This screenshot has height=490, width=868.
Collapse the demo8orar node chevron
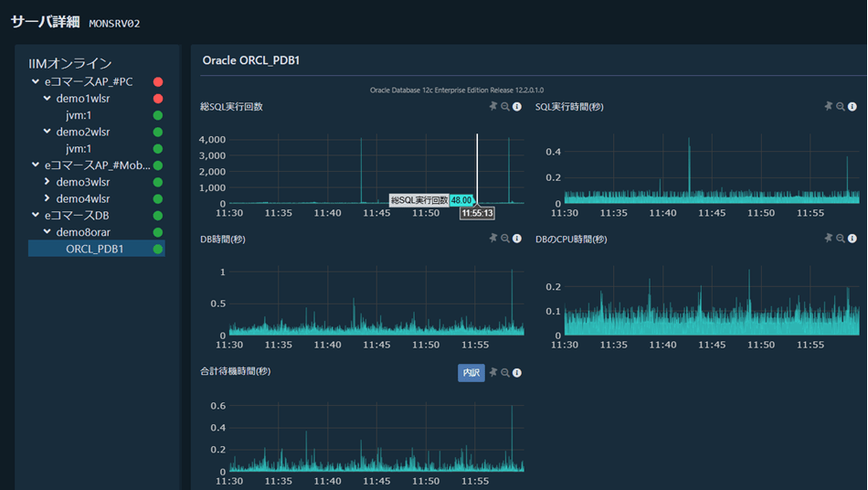coord(47,231)
